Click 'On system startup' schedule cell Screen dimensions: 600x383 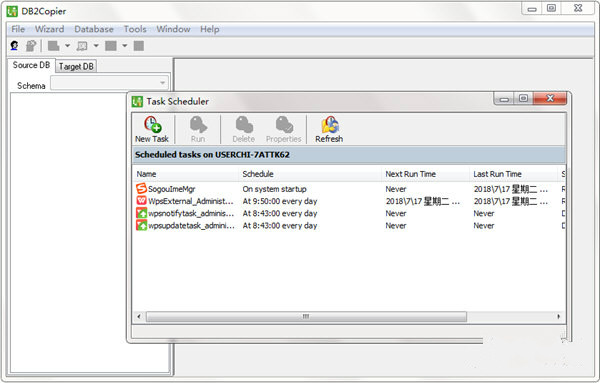tap(274, 189)
